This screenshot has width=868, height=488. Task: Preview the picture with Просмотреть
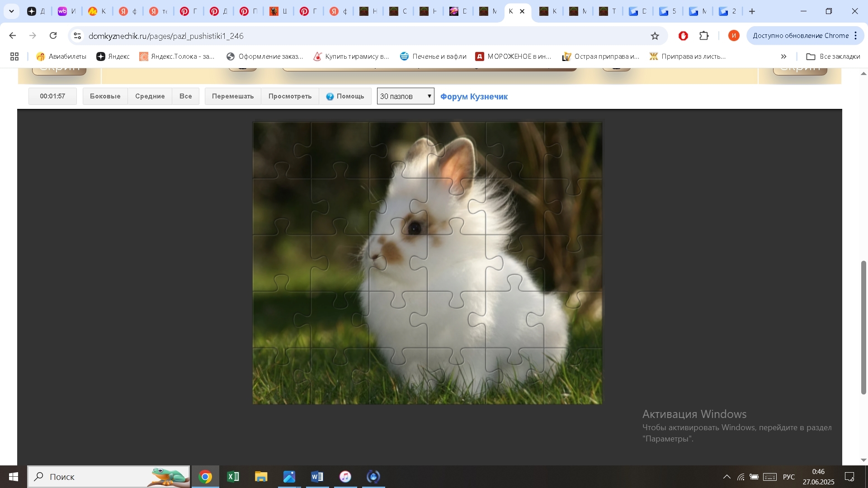pos(290,96)
